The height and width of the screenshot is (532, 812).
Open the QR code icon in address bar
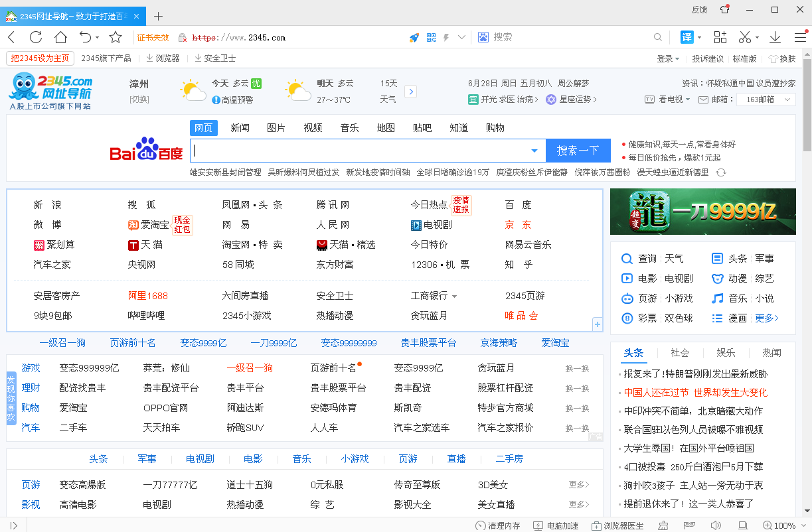pyautogui.click(x=431, y=37)
